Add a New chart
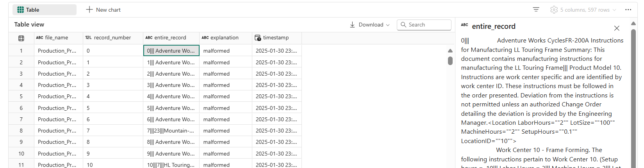The height and width of the screenshot is (168, 644). pos(103,10)
